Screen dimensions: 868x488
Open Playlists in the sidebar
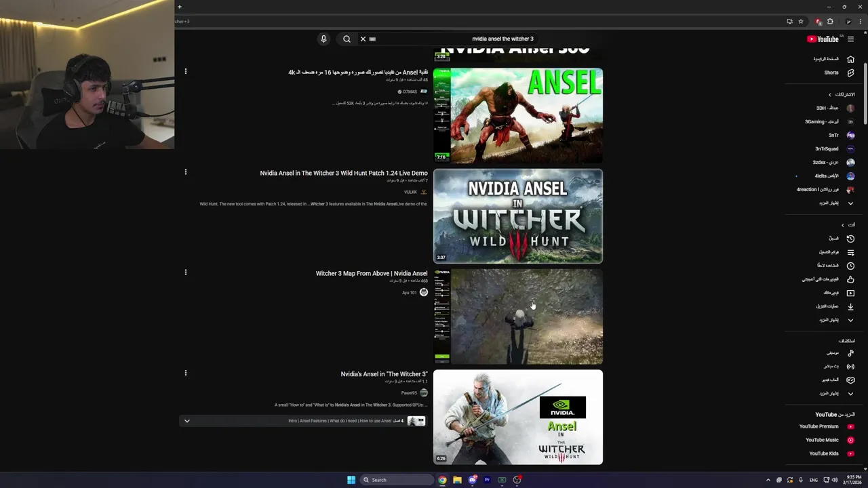pyautogui.click(x=837, y=252)
